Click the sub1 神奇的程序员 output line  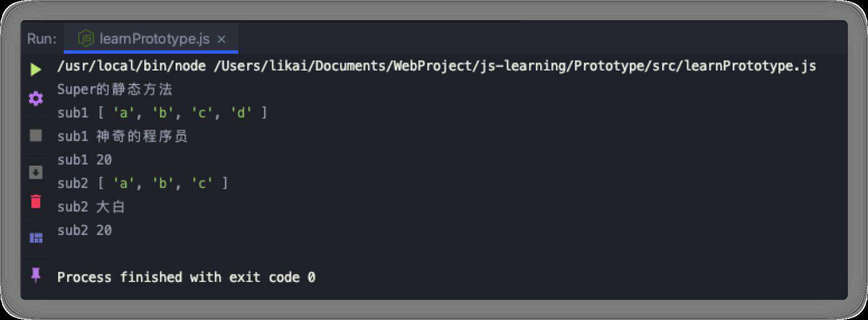click(x=122, y=137)
